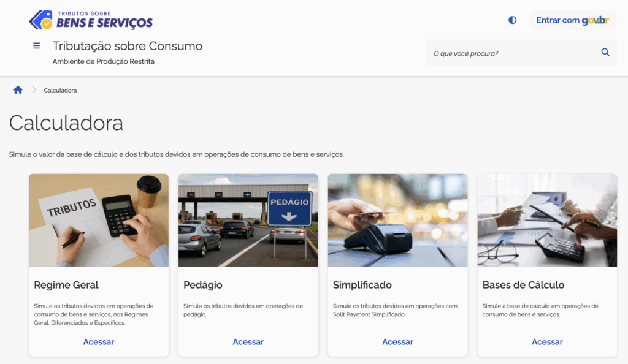This screenshot has width=628, height=364.
Task: Click Acessar under Pedágio
Action: (248, 342)
